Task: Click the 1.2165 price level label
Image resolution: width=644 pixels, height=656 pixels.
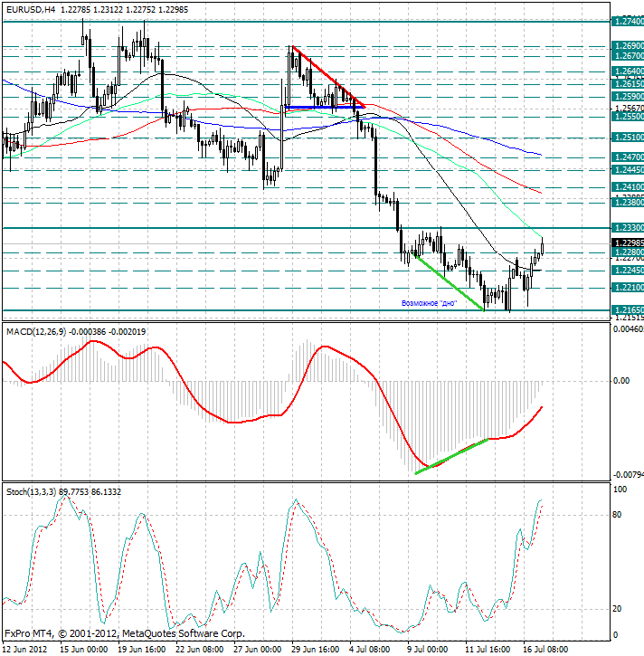Action: 628,310
